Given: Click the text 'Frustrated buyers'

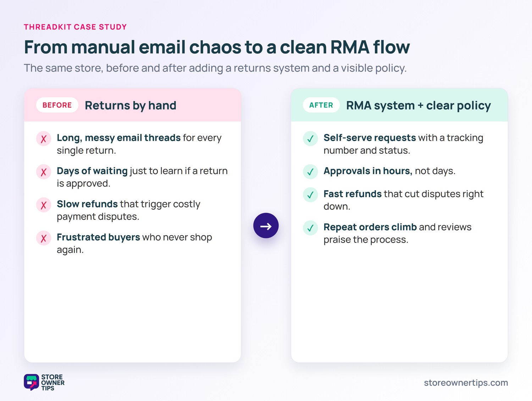Looking at the screenshot, I should click(99, 237).
